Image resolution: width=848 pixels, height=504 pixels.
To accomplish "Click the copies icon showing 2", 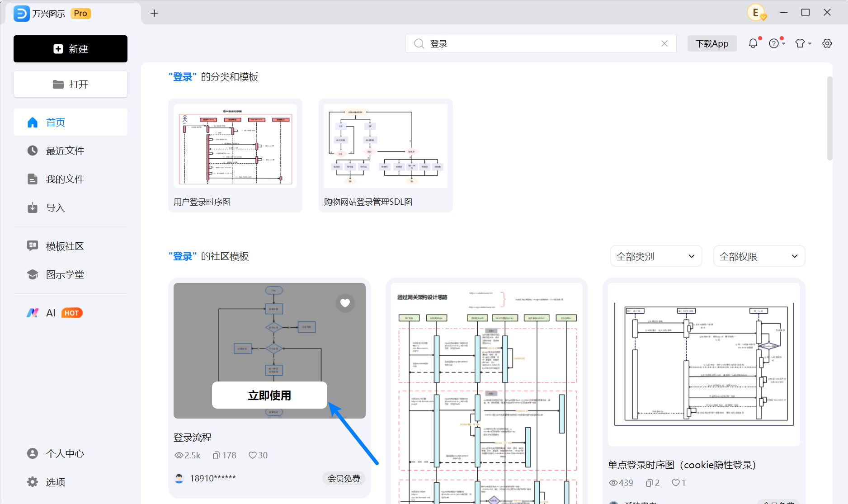I will point(649,483).
